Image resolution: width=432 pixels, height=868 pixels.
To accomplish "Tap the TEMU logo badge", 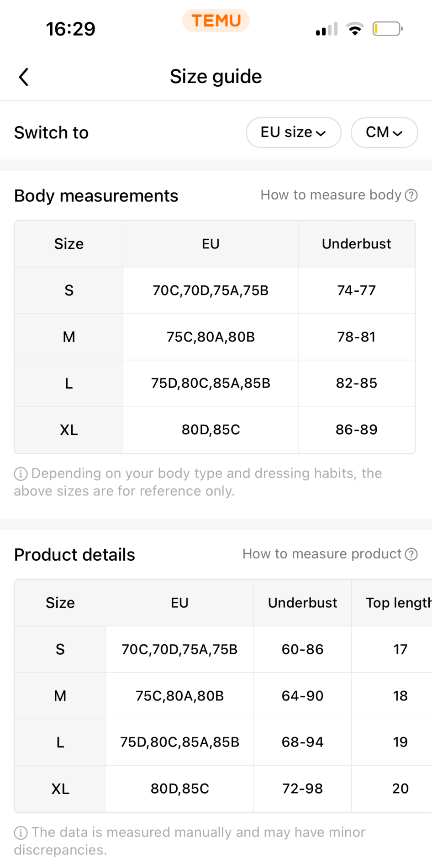I will (x=216, y=21).
